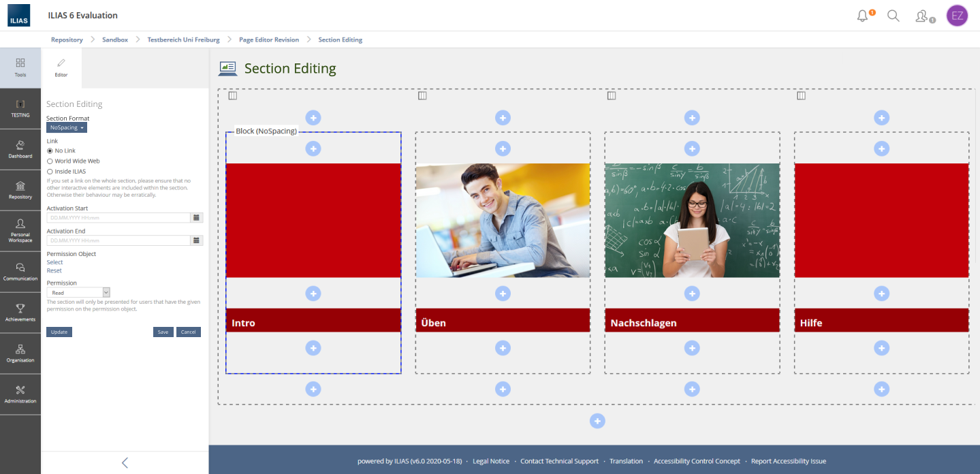Collapse the sidebar panel with arrow
The image size is (980, 474).
125,463
